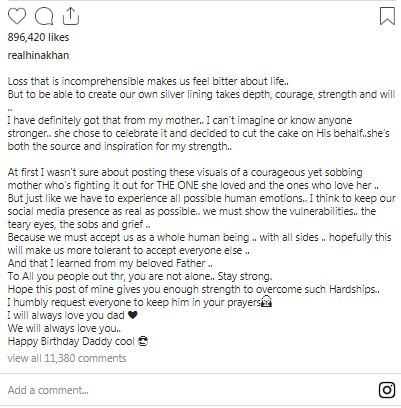Select the sunglasses emoji after 'Daddy cool'
The height and width of the screenshot is (408, 401).
pos(143,341)
